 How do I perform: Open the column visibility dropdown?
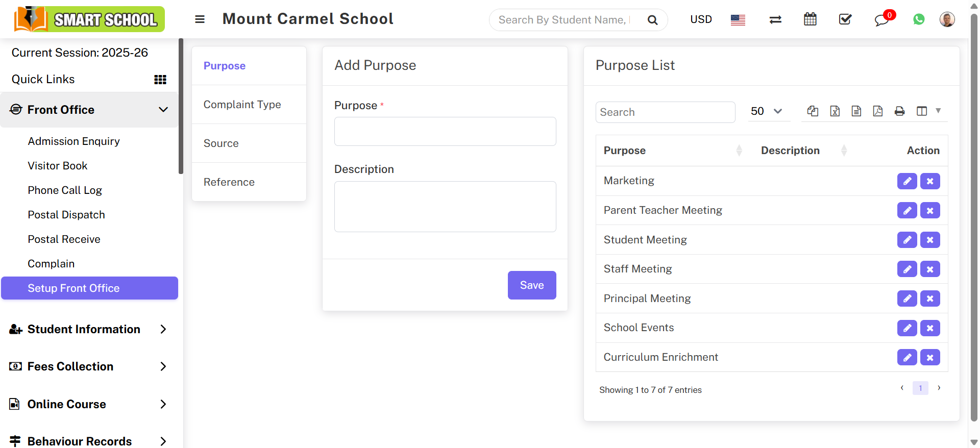tap(928, 111)
